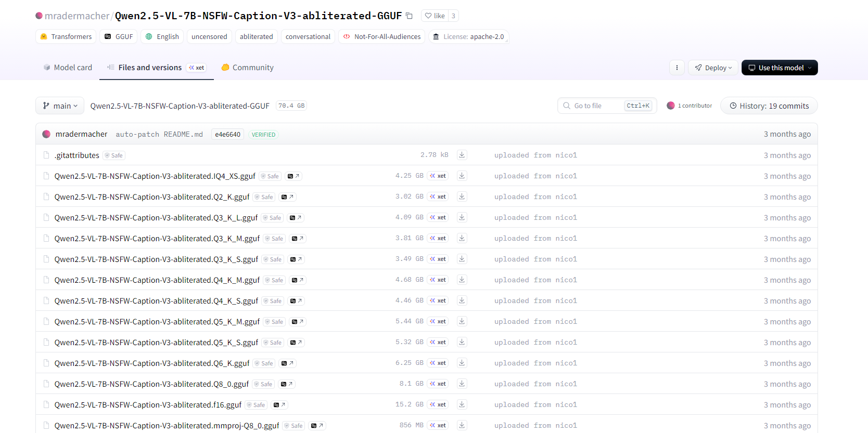Viewport: 868px width, 433px height.
Task: Open the mmproj-Q8_0.gguf external viewer icon
Action: coord(317,426)
